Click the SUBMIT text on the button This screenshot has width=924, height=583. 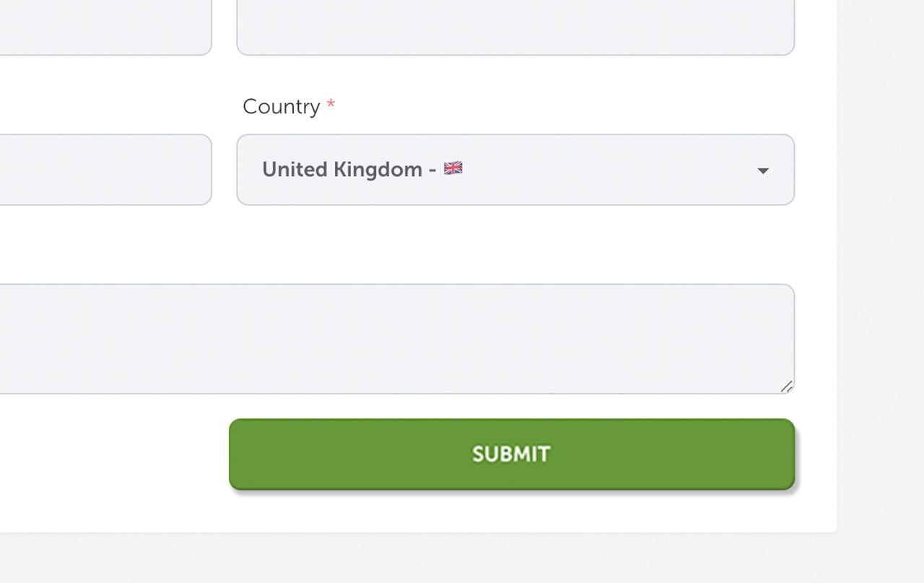[511, 454]
